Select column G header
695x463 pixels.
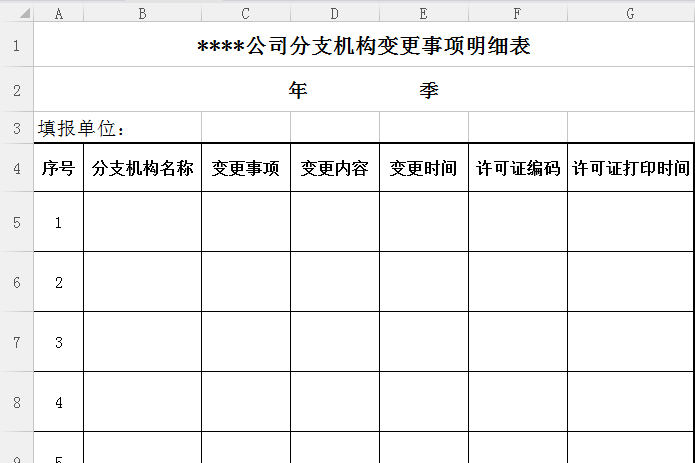630,13
